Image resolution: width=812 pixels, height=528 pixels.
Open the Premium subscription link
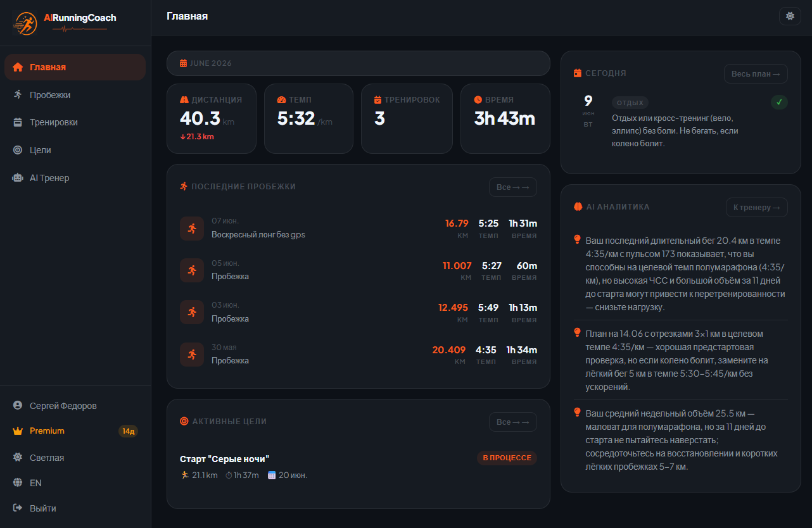pos(75,431)
